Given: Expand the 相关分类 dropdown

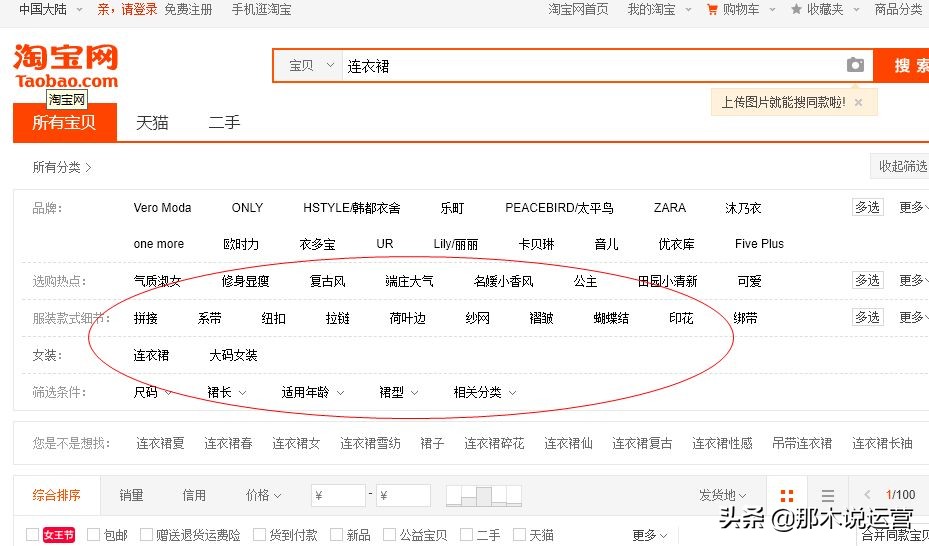Looking at the screenshot, I should 485,392.
